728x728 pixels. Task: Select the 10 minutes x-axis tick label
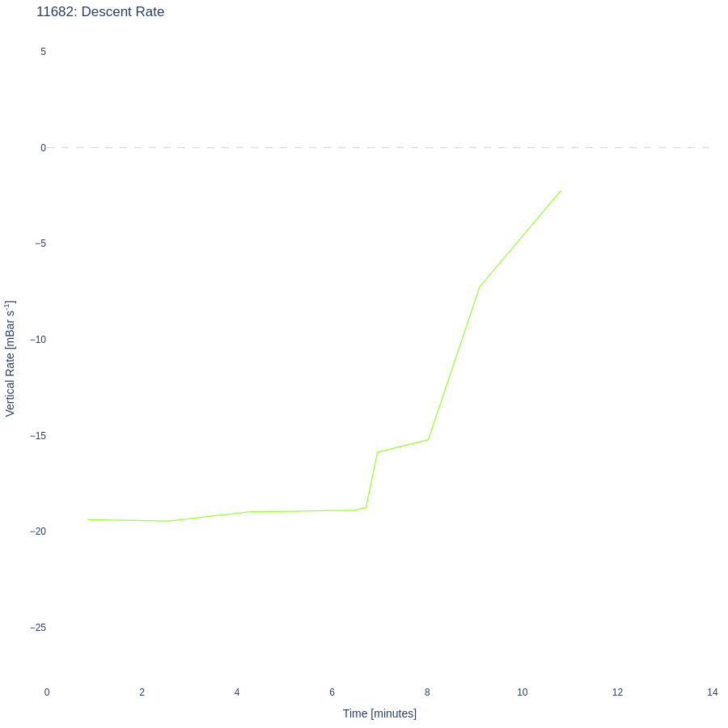tap(523, 692)
